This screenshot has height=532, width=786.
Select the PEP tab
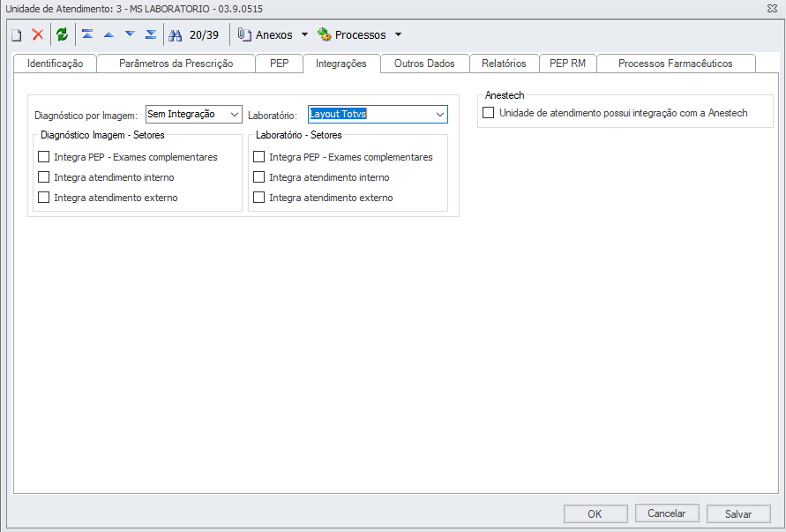click(x=280, y=64)
